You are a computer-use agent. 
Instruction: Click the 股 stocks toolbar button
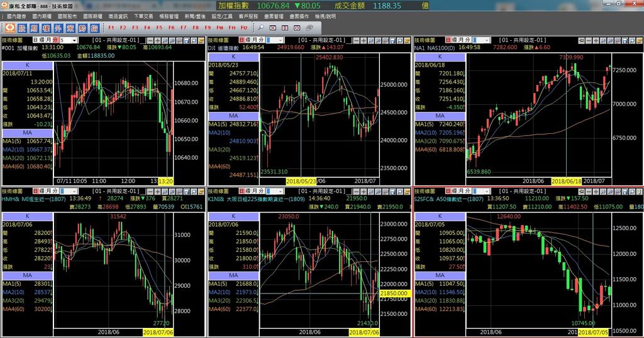[22, 28]
